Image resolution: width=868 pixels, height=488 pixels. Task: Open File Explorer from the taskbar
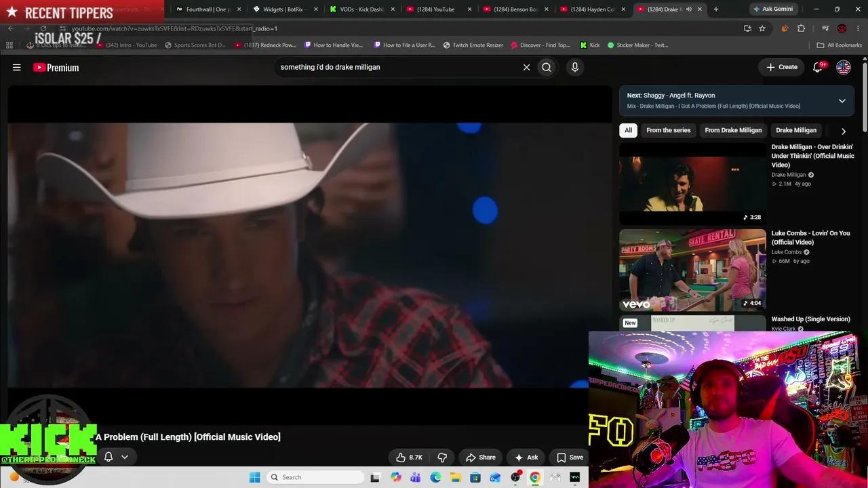pyautogui.click(x=456, y=477)
